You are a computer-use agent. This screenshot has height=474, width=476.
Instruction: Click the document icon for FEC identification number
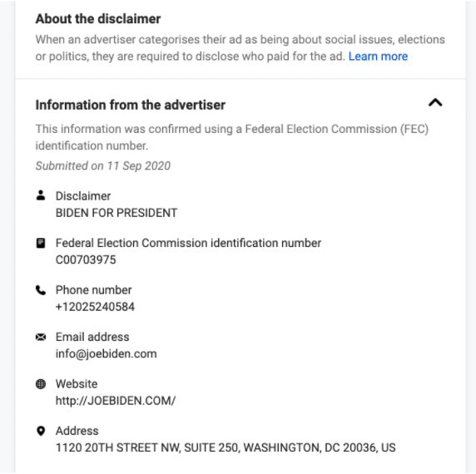pyautogui.click(x=41, y=243)
